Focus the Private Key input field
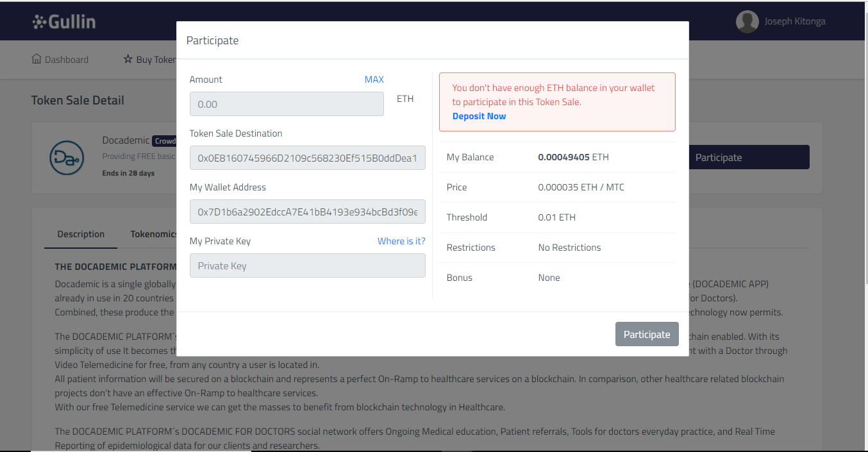Viewport: 868px width, 452px height. click(x=308, y=265)
